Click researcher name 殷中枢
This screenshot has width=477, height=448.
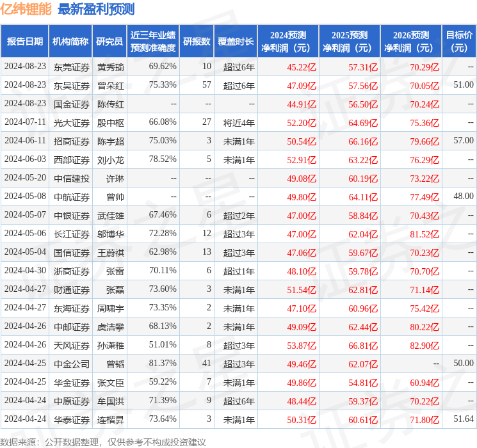[x=110, y=123]
